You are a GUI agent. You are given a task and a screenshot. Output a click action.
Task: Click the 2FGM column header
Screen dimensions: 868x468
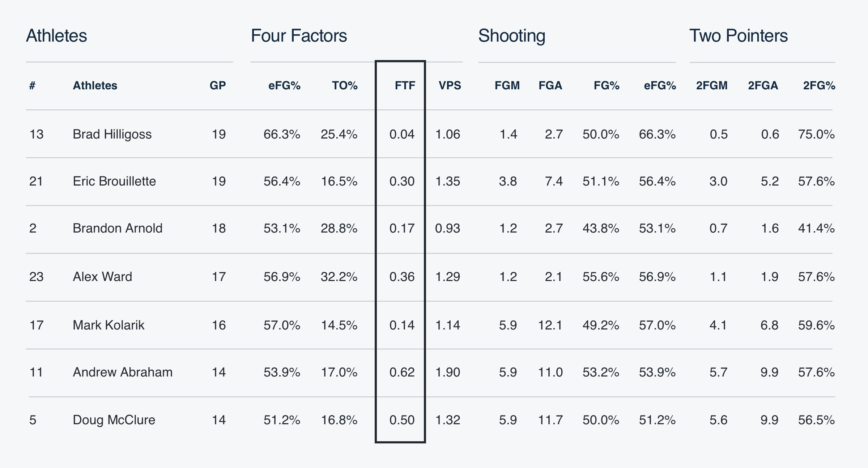click(712, 86)
